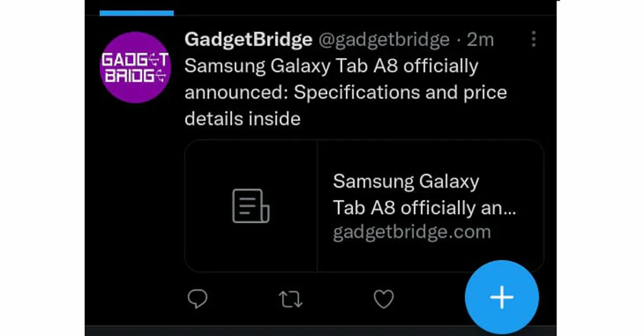Click the 2m tweet timestamp

(480, 39)
